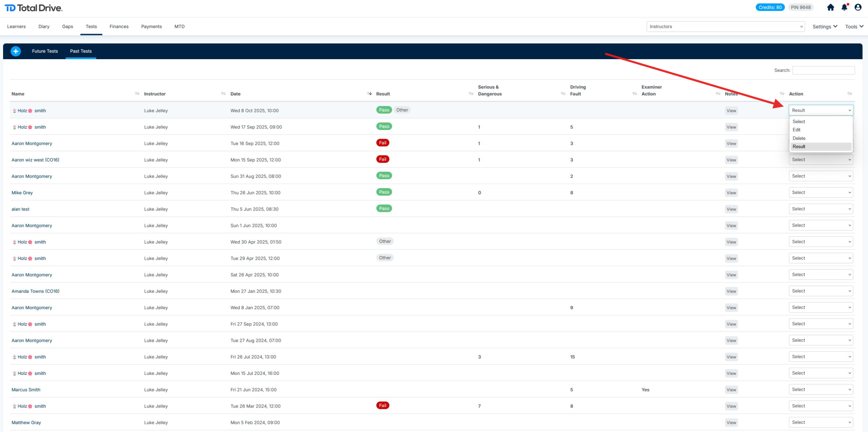Open the user account profile icon
The width and height of the screenshot is (868, 432).
coord(858,8)
